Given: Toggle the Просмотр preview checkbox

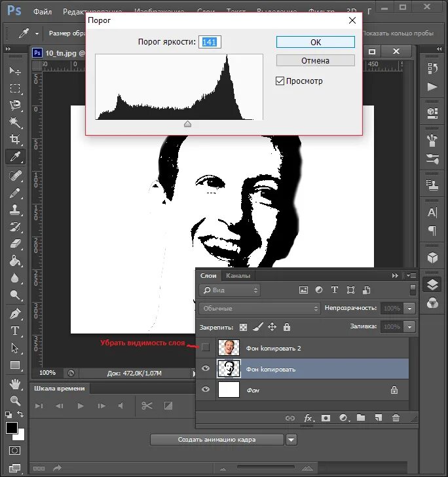Looking at the screenshot, I should click(280, 81).
